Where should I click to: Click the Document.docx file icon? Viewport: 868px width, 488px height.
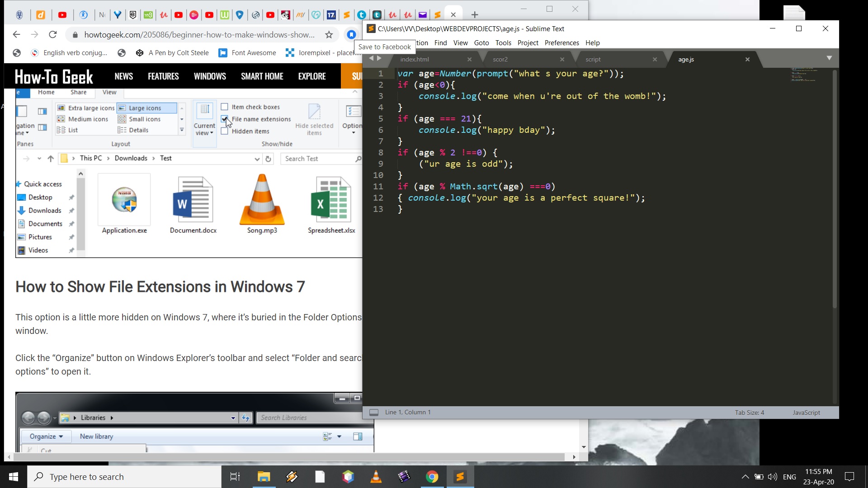pyautogui.click(x=193, y=202)
